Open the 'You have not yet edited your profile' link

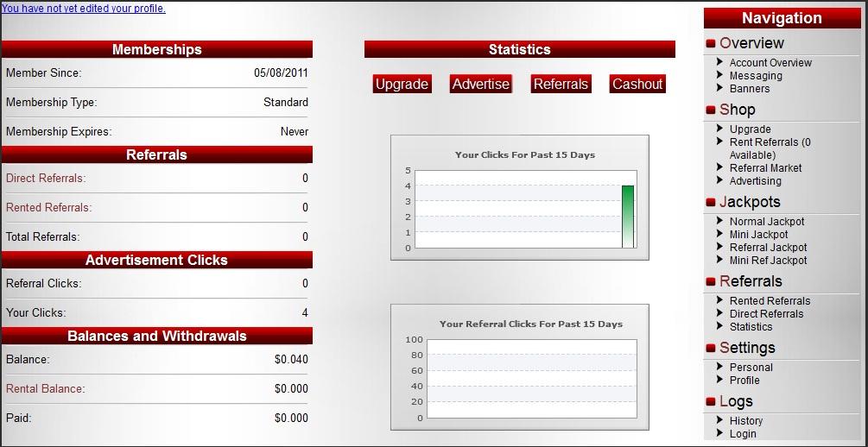[x=84, y=9]
